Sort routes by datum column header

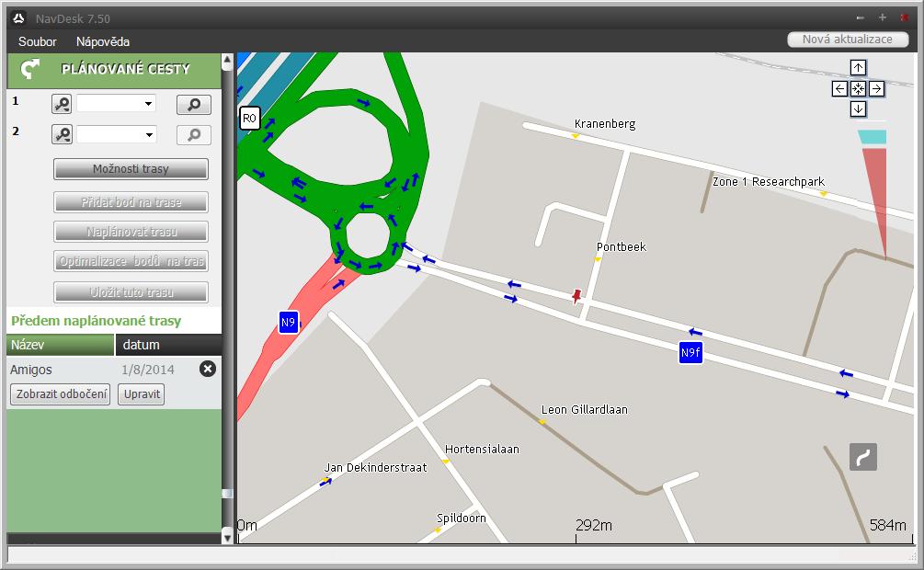click(168, 345)
